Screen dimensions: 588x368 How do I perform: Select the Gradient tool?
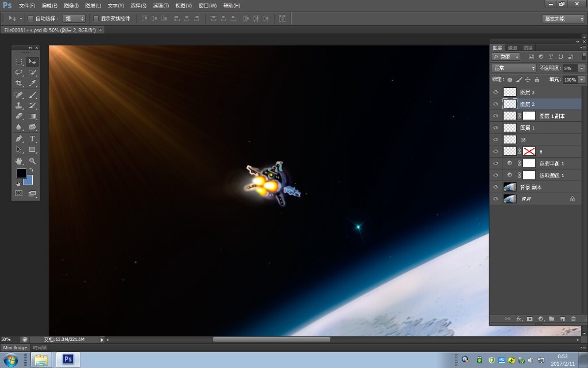32,116
